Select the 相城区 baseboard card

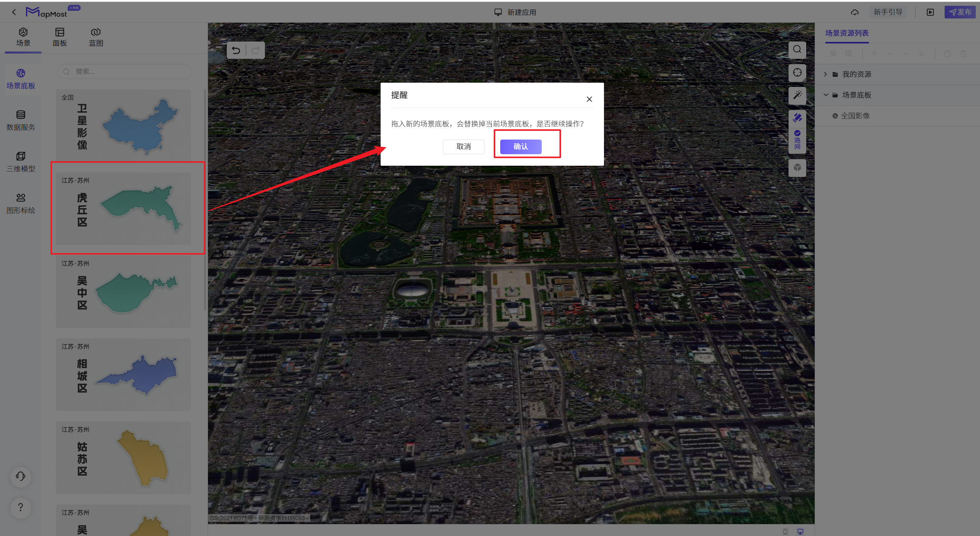coord(123,375)
